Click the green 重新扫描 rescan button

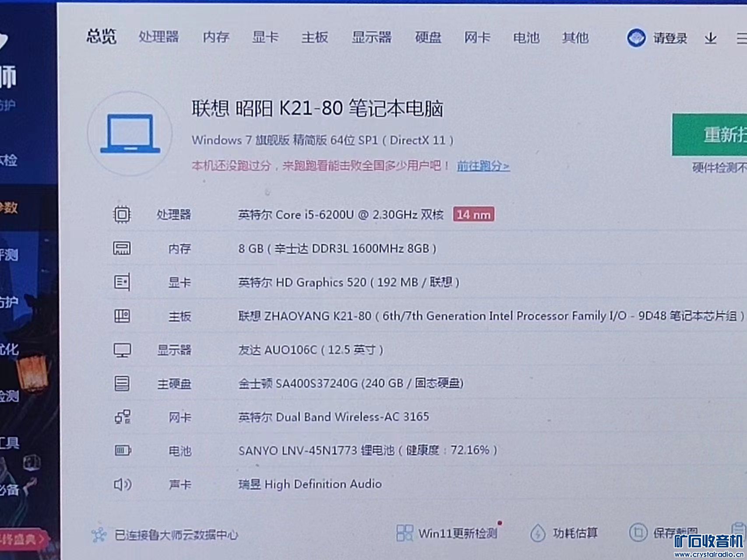pyautogui.click(x=709, y=135)
